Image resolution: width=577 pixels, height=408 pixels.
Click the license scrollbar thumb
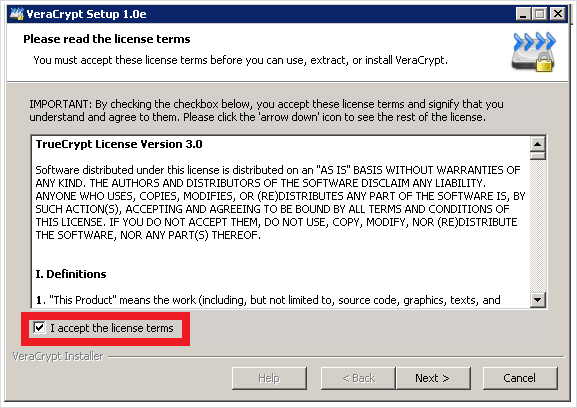[538, 155]
